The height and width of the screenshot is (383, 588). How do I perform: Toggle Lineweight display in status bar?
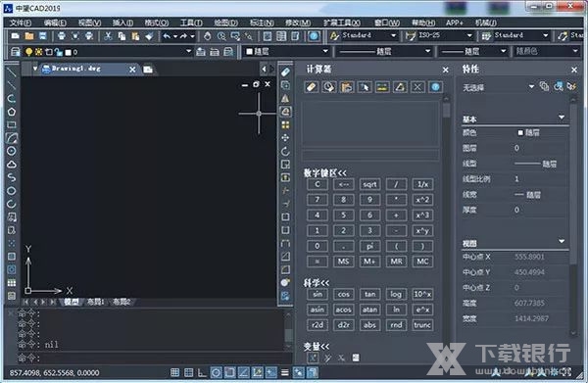tap(285, 372)
